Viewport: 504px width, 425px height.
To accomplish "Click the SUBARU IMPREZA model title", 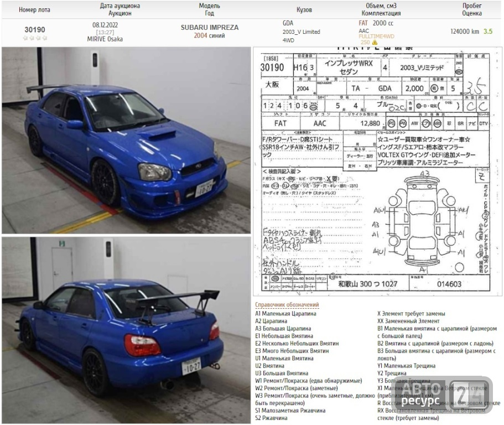I will (x=210, y=27).
